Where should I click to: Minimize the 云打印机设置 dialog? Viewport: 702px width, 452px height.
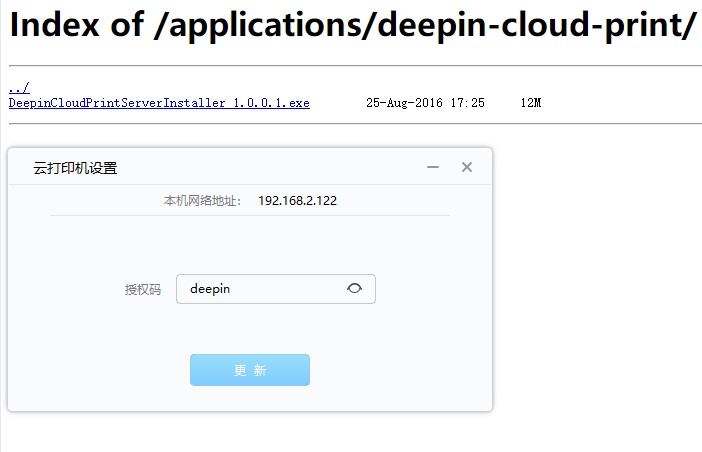click(x=433, y=167)
